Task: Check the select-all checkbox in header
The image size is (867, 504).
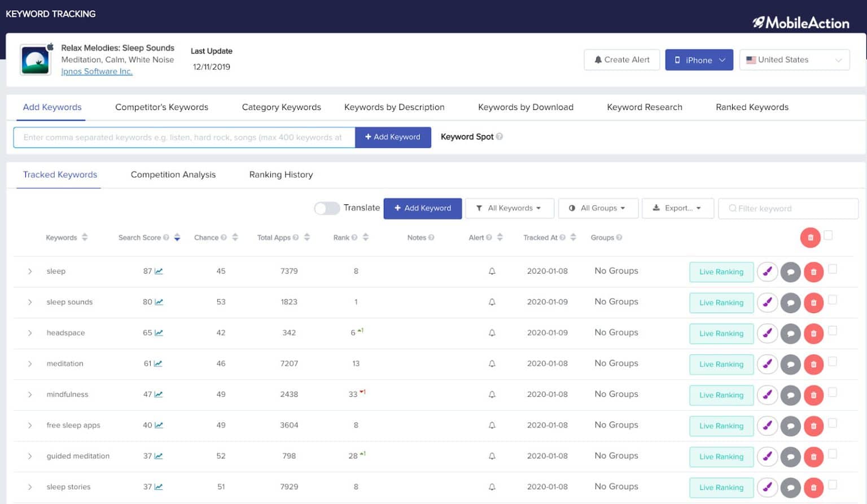Action: 828,235
